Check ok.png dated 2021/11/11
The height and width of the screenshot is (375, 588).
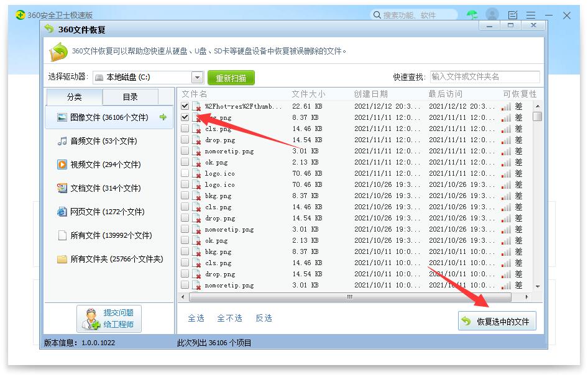coord(185,162)
